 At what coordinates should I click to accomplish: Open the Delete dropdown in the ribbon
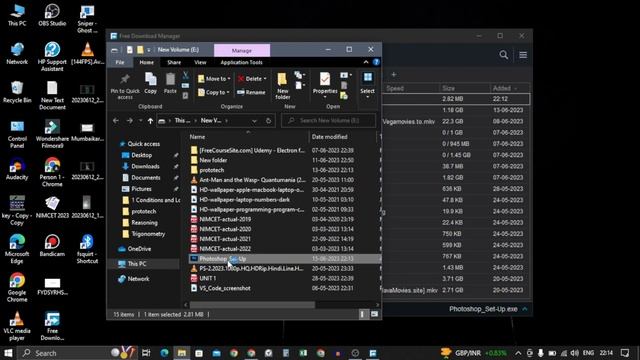tap(252, 79)
